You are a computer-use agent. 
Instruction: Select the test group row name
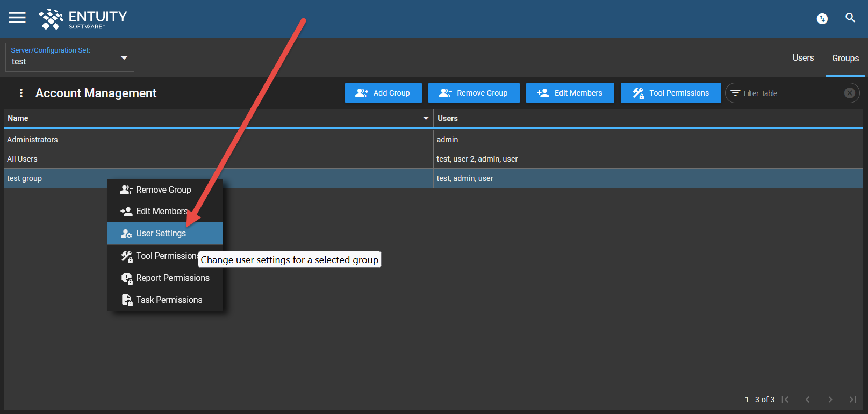click(24, 178)
